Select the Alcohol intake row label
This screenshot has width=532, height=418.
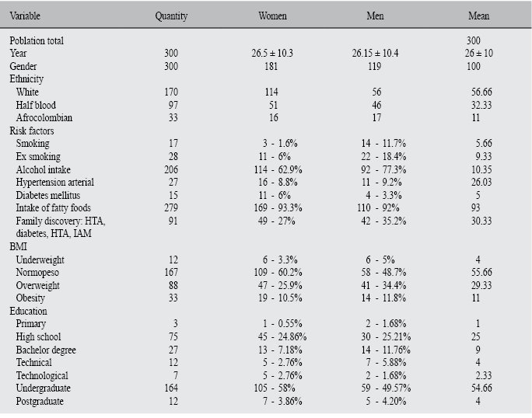click(44, 169)
